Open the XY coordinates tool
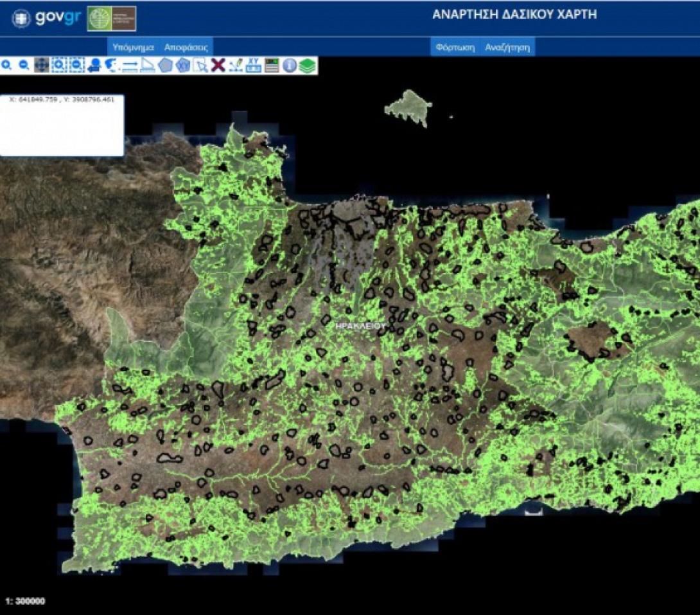 [254, 65]
